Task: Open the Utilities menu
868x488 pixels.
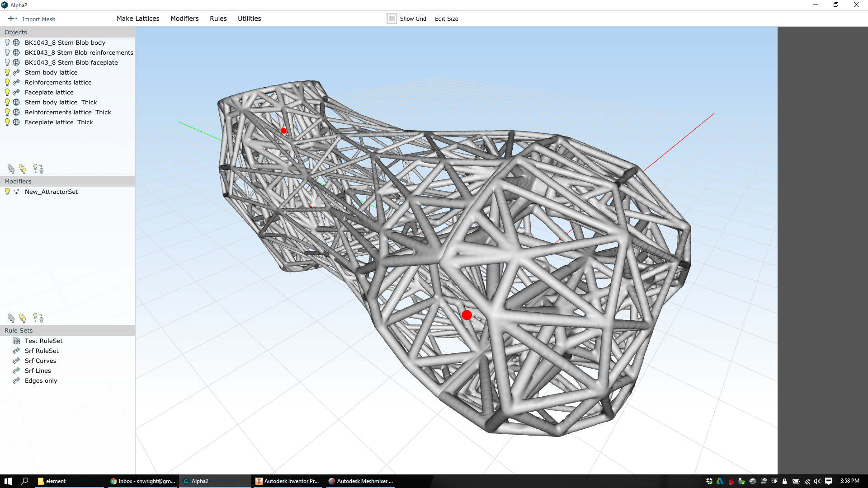Action: (249, 19)
